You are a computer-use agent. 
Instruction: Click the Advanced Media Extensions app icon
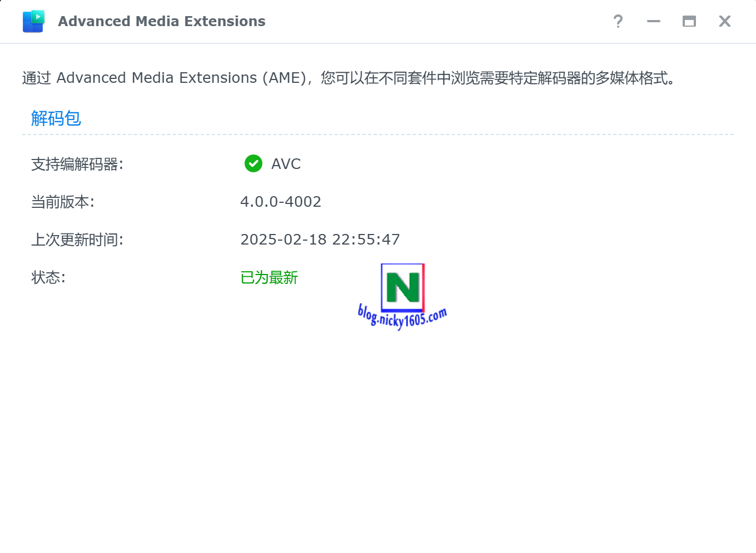pos(33,21)
